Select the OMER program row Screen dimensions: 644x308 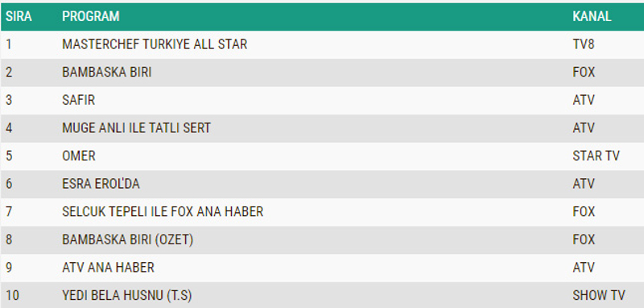322,156
